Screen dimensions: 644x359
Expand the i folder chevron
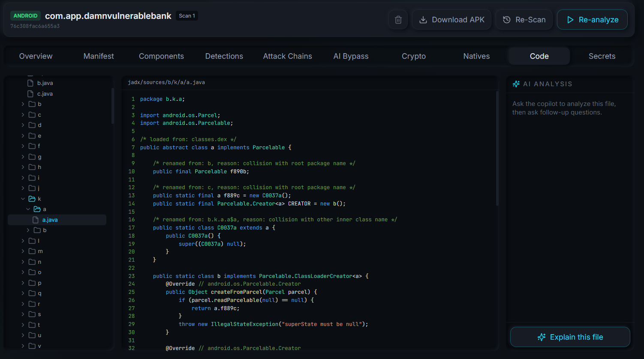point(23,178)
